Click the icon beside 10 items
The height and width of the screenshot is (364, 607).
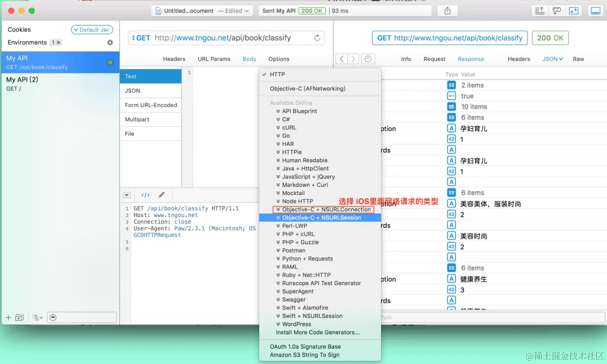pyautogui.click(x=451, y=107)
